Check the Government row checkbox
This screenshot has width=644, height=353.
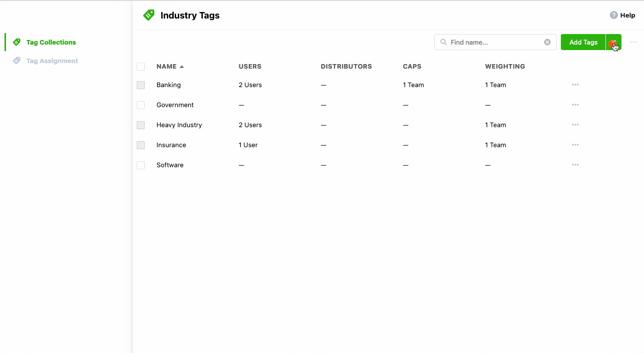(x=141, y=105)
